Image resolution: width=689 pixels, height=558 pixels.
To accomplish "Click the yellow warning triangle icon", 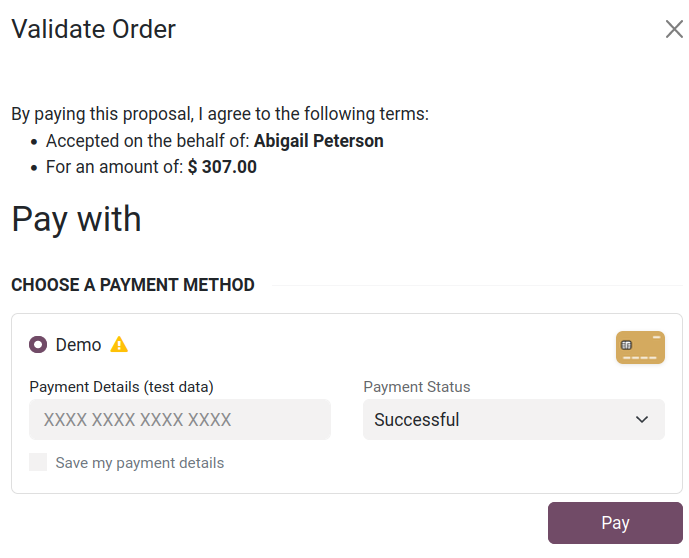I will point(119,345).
